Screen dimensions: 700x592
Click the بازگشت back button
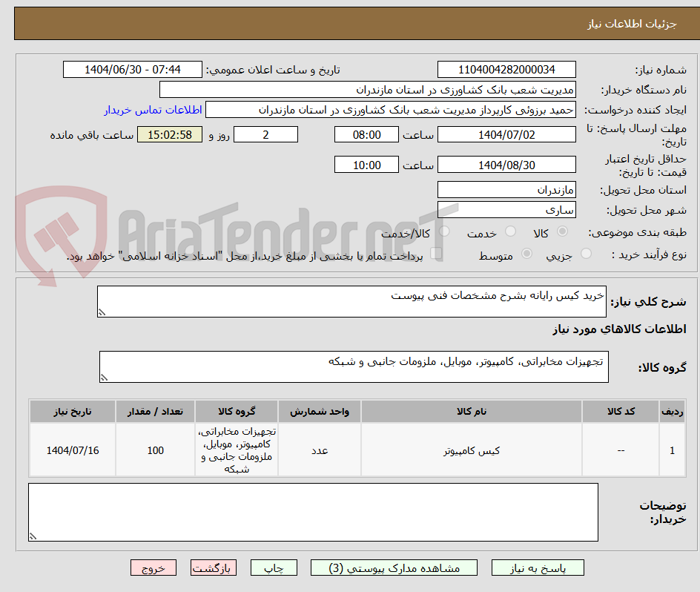[213, 567]
